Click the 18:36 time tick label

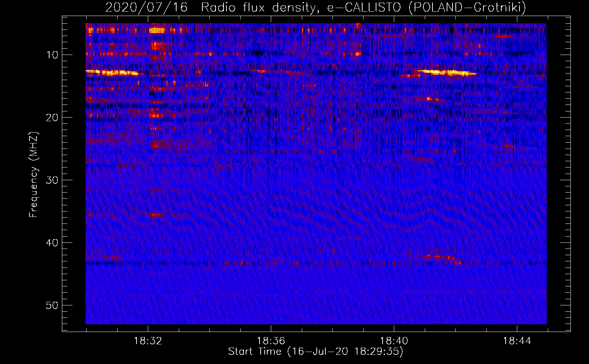271,341
